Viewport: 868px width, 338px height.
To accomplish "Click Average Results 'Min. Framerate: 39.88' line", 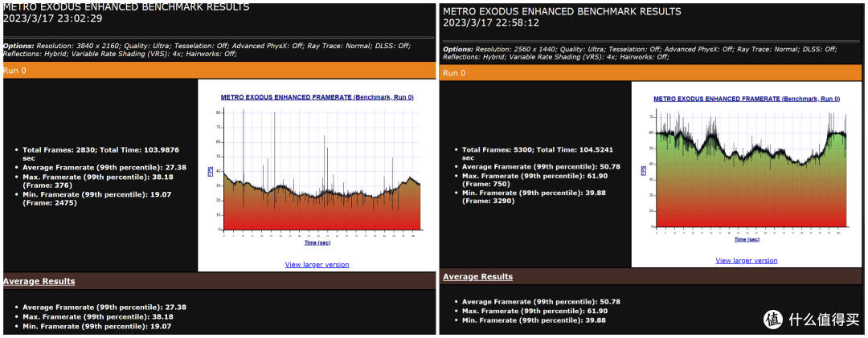I will coord(534,321).
